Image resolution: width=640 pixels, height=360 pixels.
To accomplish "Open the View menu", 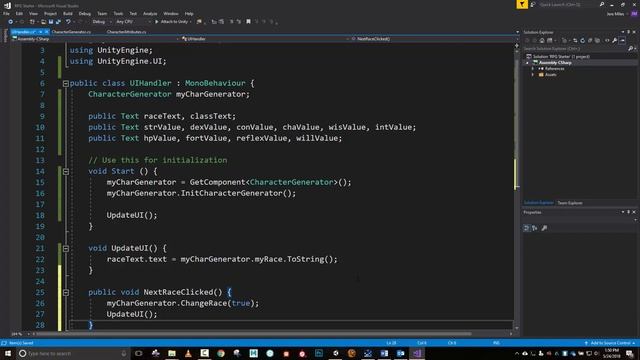I will [x=33, y=13].
